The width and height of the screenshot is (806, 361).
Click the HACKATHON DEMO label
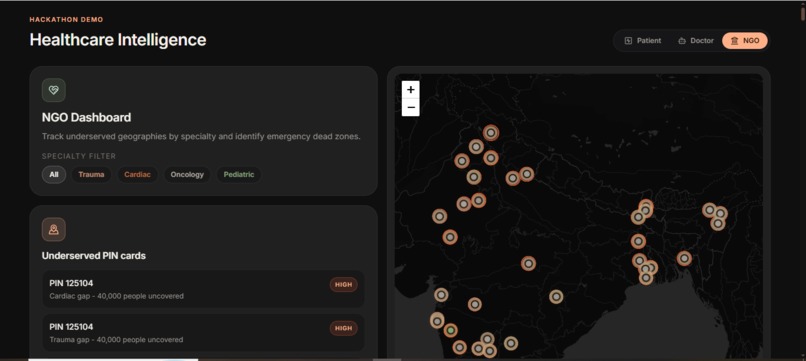[66, 20]
